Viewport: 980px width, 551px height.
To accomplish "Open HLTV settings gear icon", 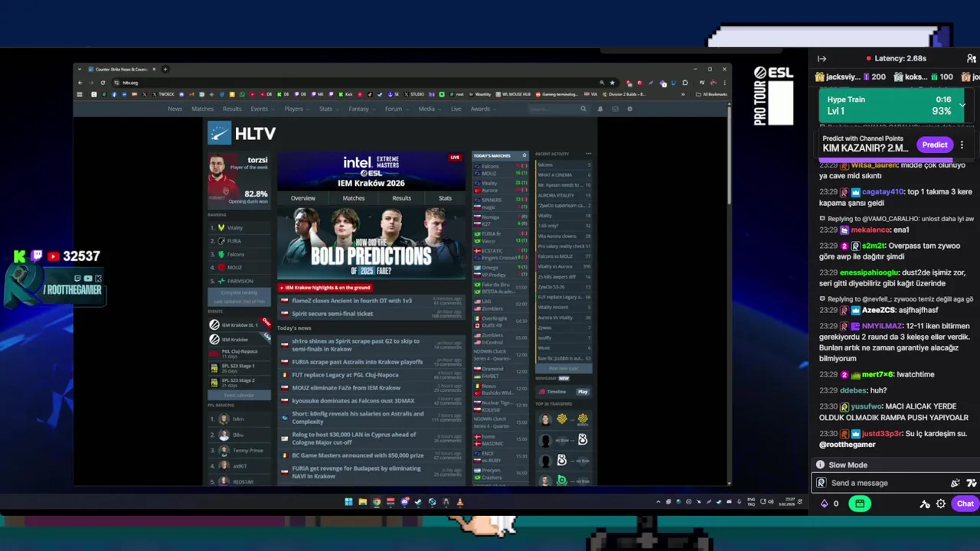I will 629,109.
